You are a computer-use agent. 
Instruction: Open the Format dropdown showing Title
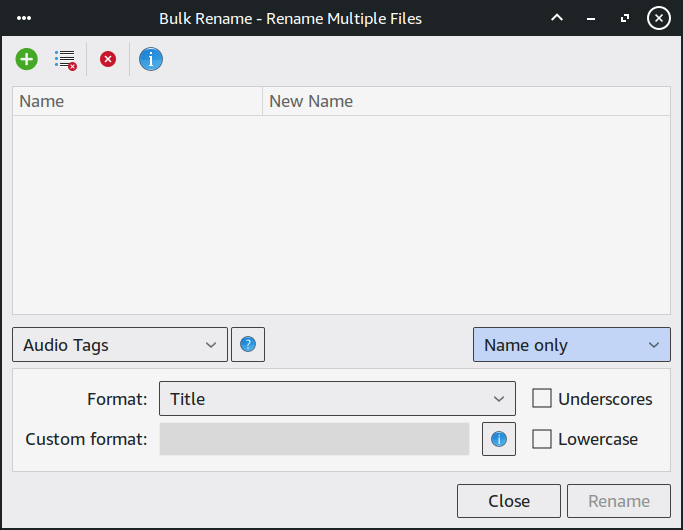(337, 399)
